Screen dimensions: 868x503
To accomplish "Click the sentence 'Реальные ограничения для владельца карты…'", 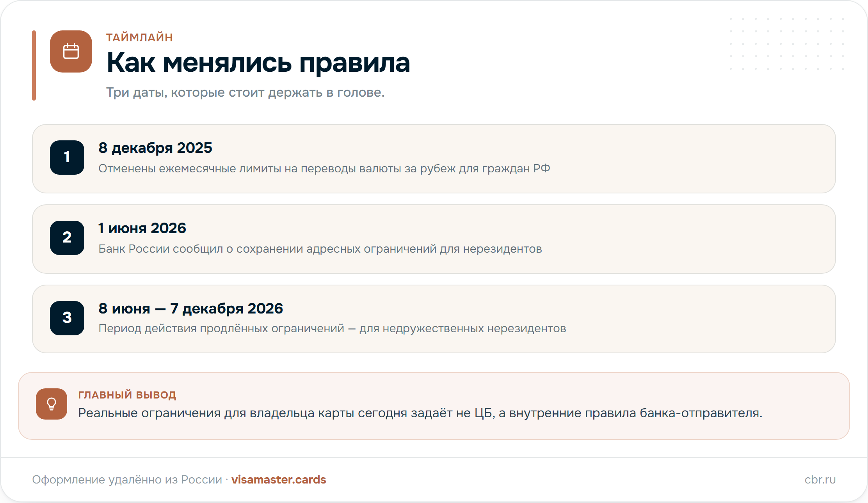I will point(420,413).
